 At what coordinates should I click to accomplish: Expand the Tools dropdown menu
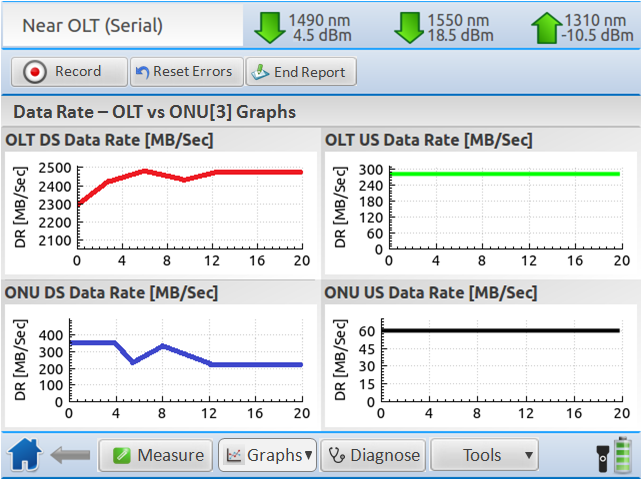[485, 455]
